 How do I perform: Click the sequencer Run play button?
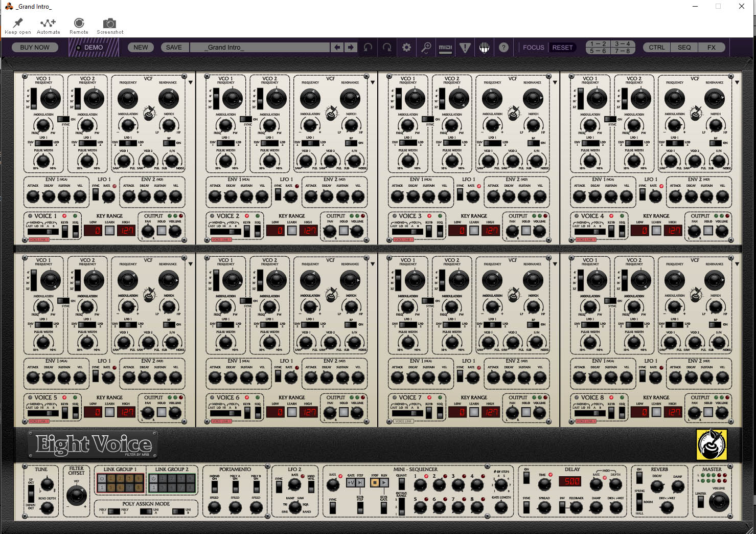tap(384, 482)
